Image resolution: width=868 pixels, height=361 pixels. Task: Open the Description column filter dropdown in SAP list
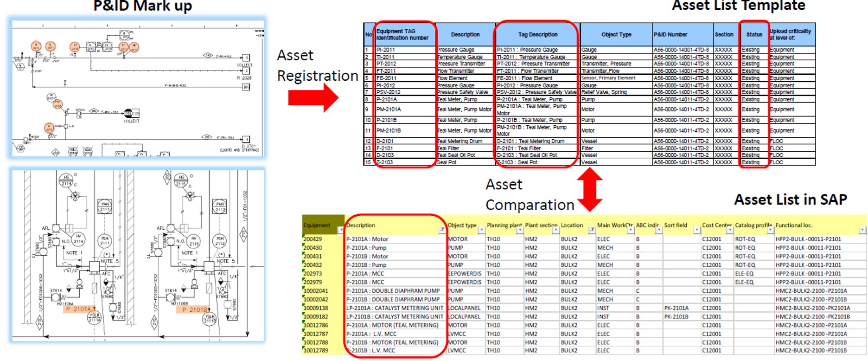click(442, 230)
